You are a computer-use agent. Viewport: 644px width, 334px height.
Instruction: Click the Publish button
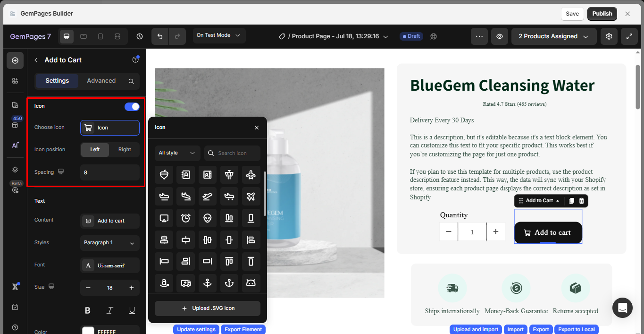602,14
